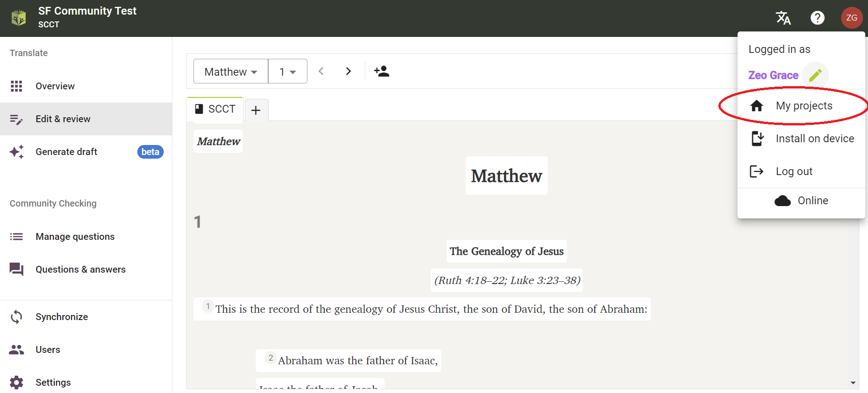
Task: Click the plus icon to add tab
Action: [256, 110]
